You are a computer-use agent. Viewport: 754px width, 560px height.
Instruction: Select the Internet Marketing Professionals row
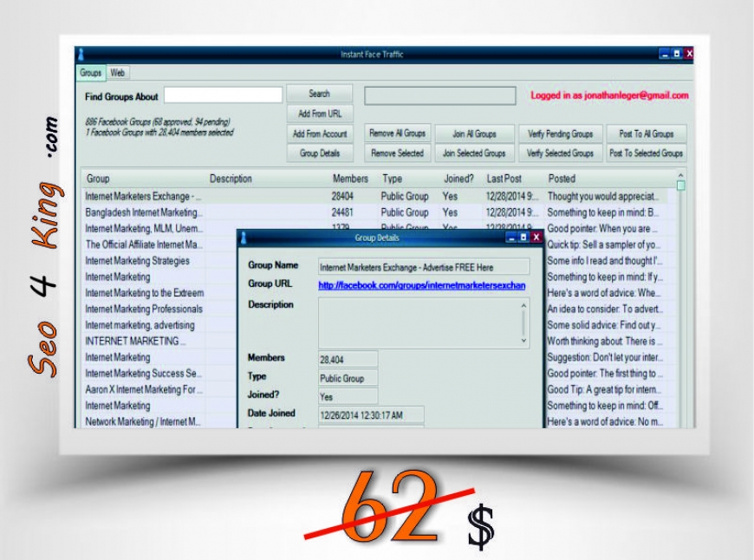(x=144, y=309)
